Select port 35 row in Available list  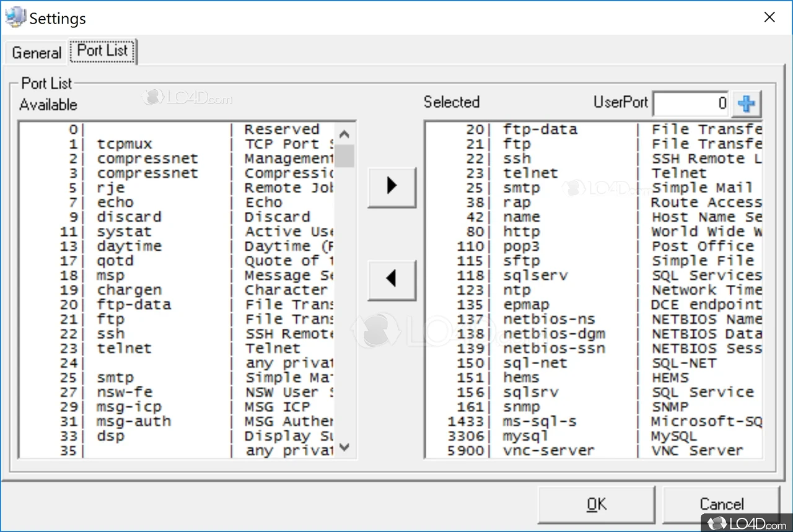click(x=177, y=451)
